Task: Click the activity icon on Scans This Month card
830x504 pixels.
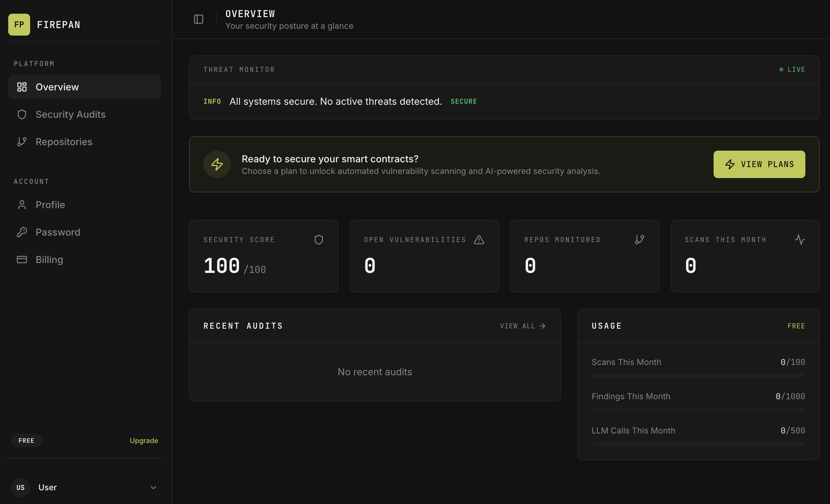Action: (x=800, y=239)
